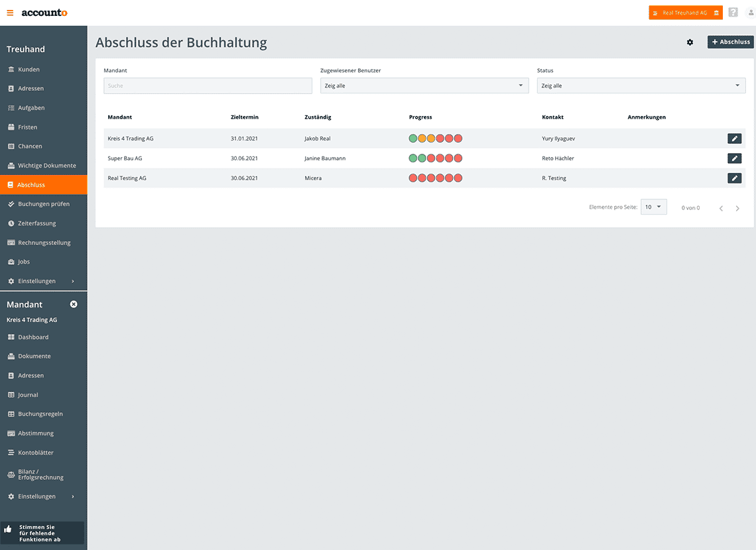Click first red progress dot for Real Testing AG
The image size is (756, 550).
(x=412, y=178)
